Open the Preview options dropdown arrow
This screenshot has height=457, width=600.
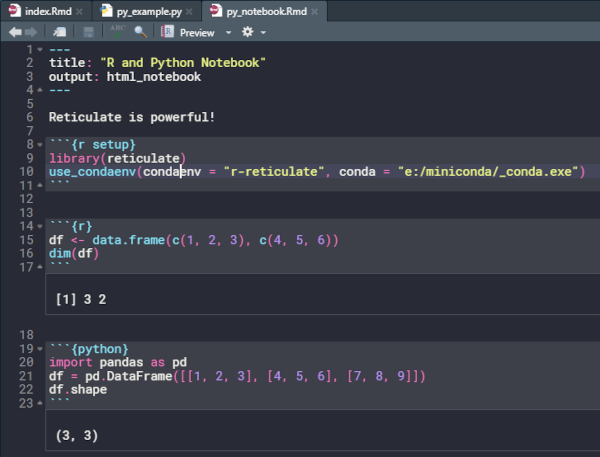228,33
